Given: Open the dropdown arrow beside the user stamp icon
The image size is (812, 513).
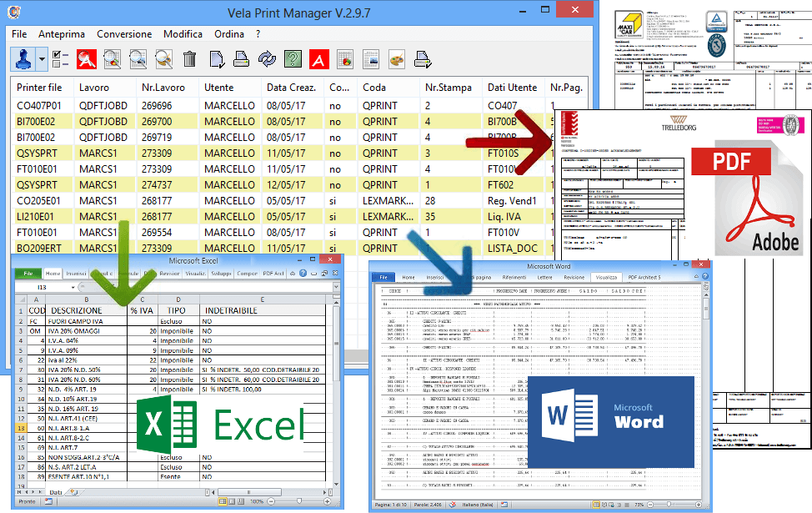Looking at the screenshot, I should pos(42,59).
